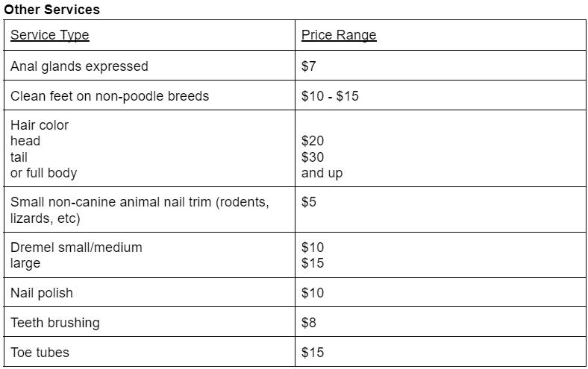The width and height of the screenshot is (588, 369).
Task: Click the 'Dremel small/medium' text
Action: pyautogui.click(x=76, y=247)
